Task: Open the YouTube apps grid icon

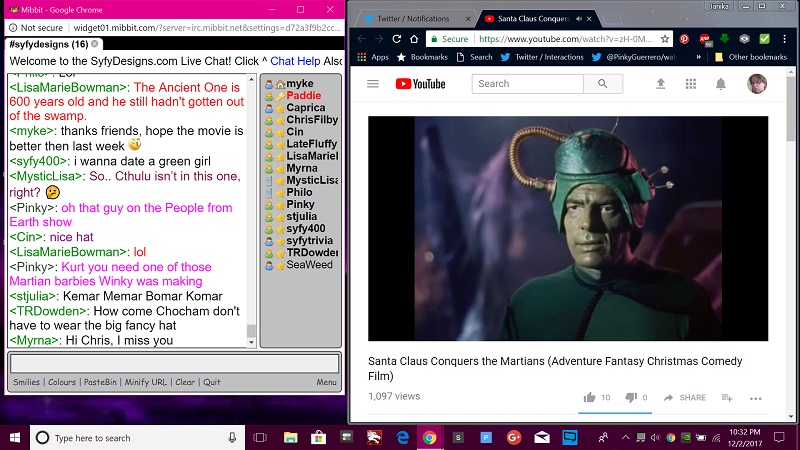Action: point(691,84)
